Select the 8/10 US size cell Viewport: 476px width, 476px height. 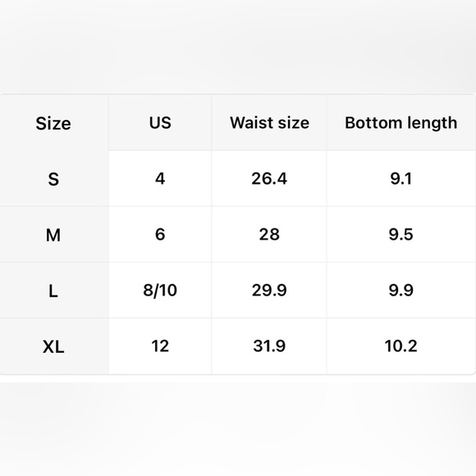[x=160, y=291]
